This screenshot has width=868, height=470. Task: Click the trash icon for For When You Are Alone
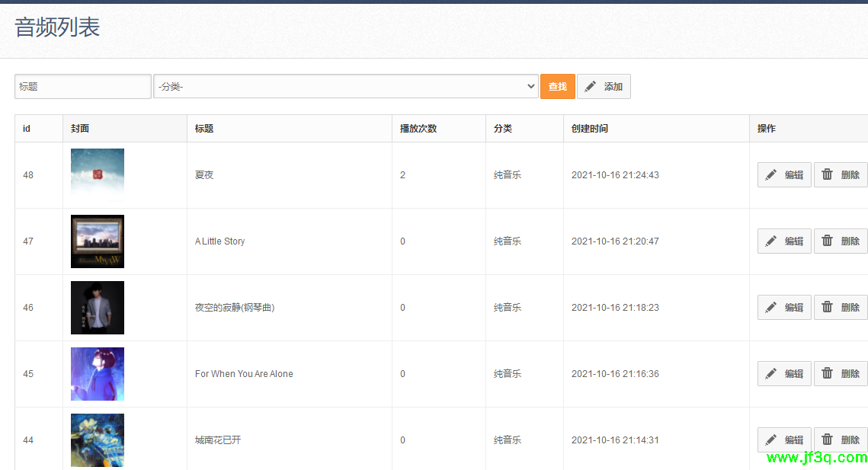coord(828,373)
